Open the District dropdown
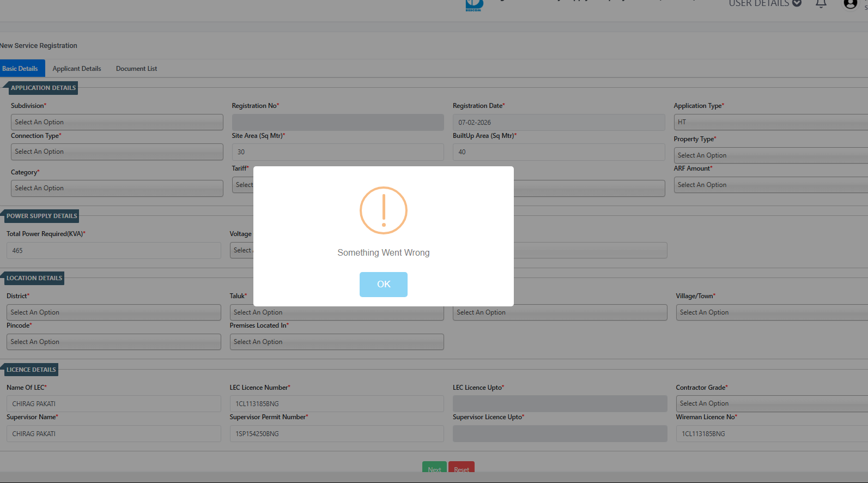The height and width of the screenshot is (483, 868). (x=114, y=312)
